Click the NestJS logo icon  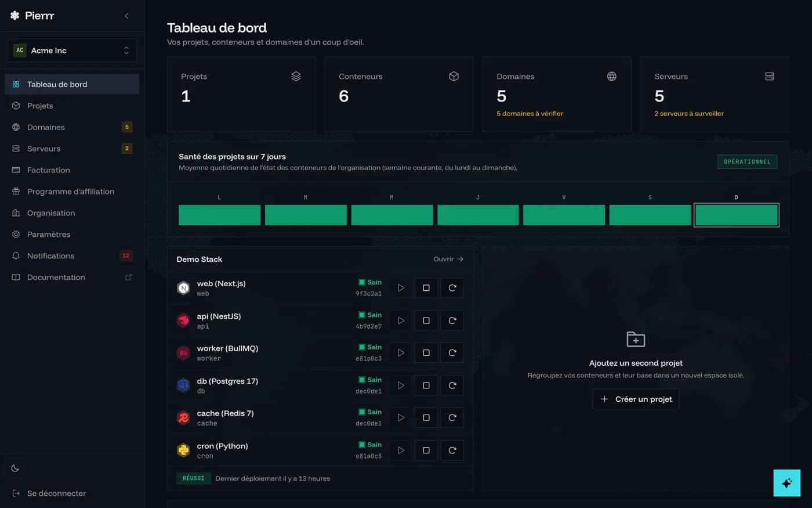pyautogui.click(x=183, y=320)
